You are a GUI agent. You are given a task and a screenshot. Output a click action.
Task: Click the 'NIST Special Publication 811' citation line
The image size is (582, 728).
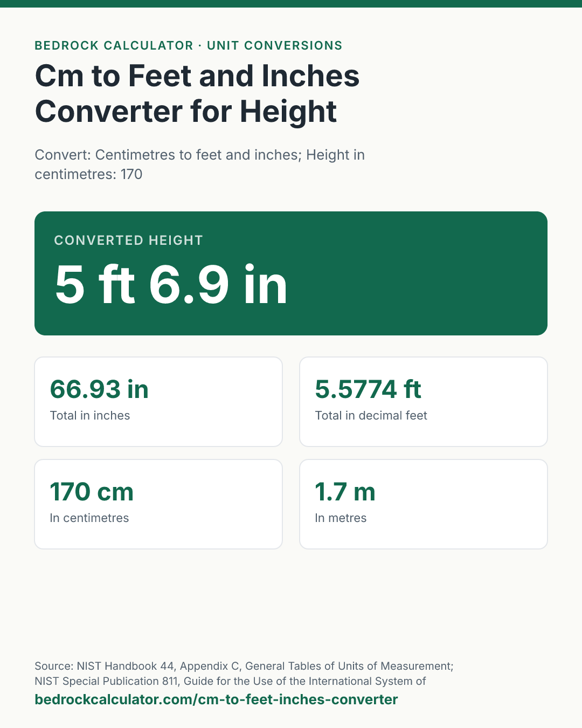pos(230,681)
